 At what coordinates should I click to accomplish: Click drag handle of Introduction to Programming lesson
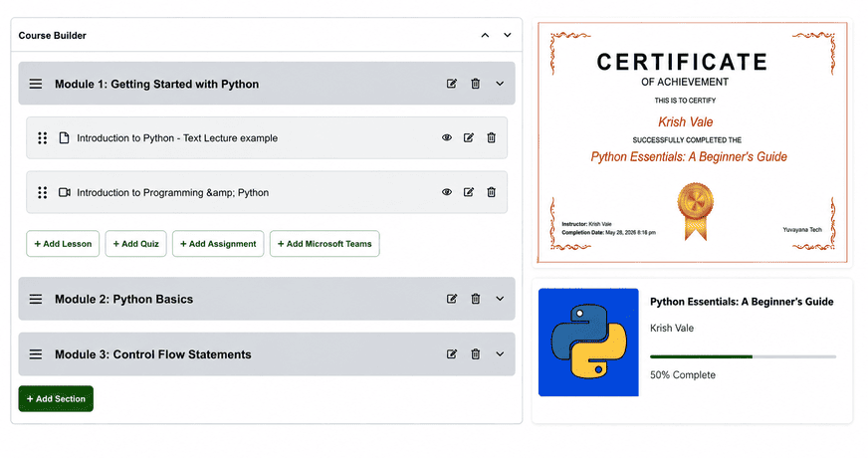(42, 192)
